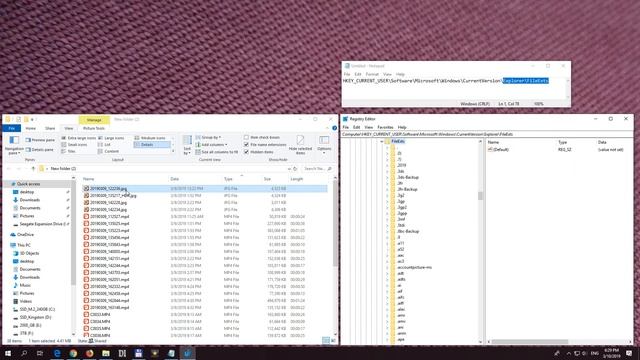Click Registry Editor horizontal scrollbar thumb
The height and width of the screenshot is (360, 640).
coord(529,342)
